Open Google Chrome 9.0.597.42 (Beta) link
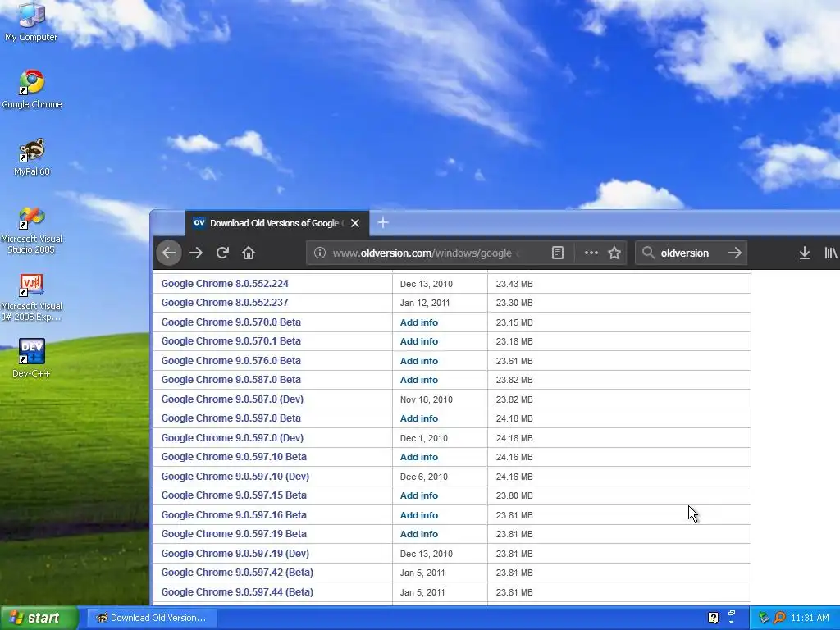The width and height of the screenshot is (840, 630). coord(237,572)
